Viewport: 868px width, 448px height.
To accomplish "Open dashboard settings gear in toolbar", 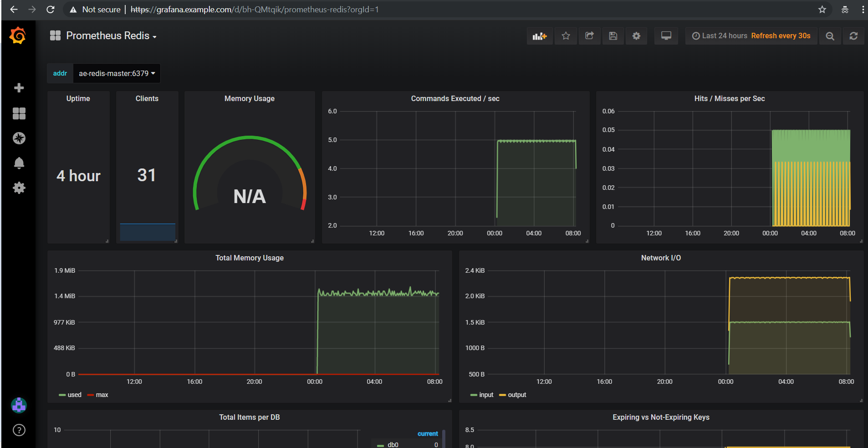I will click(x=636, y=36).
